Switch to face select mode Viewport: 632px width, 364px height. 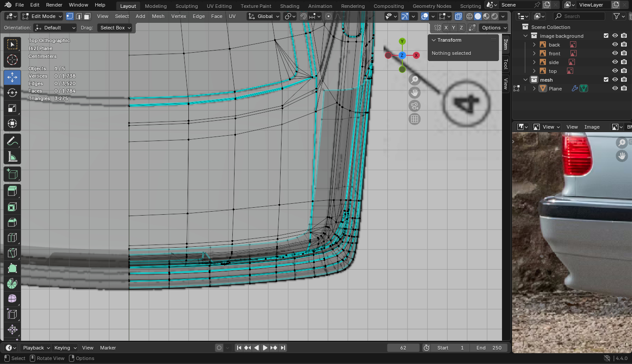click(x=87, y=16)
